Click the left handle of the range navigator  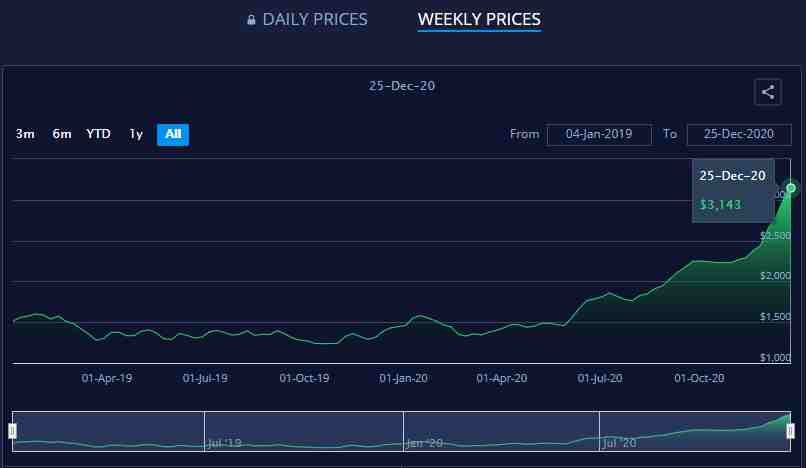13,431
